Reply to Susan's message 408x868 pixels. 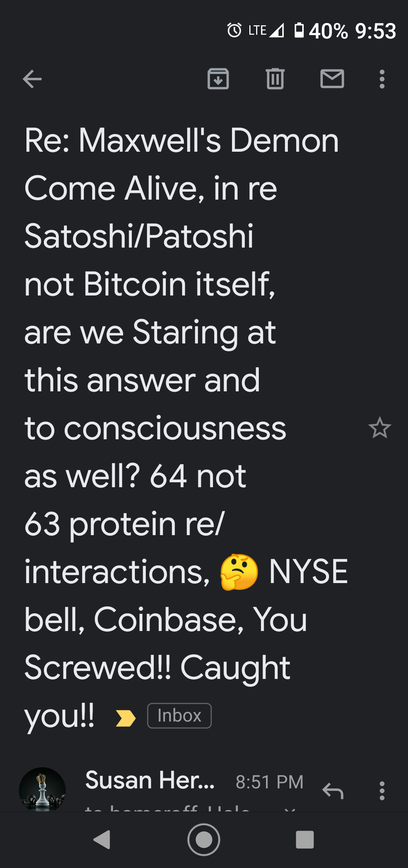[x=333, y=791]
